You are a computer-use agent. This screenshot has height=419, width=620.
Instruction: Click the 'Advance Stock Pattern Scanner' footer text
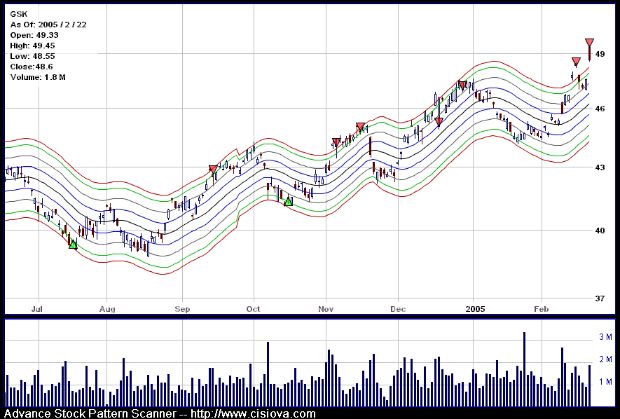click(91, 414)
